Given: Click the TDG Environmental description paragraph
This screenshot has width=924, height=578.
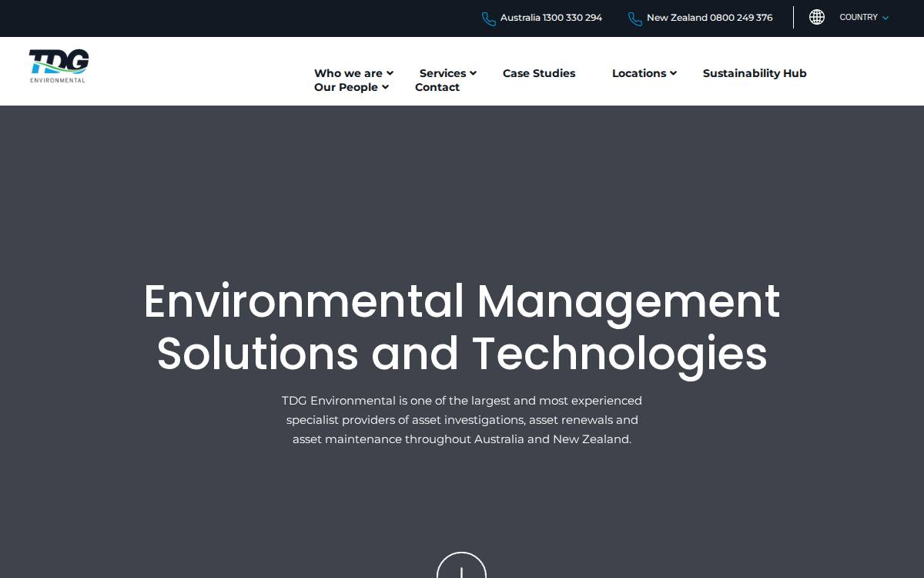Looking at the screenshot, I should point(462,420).
